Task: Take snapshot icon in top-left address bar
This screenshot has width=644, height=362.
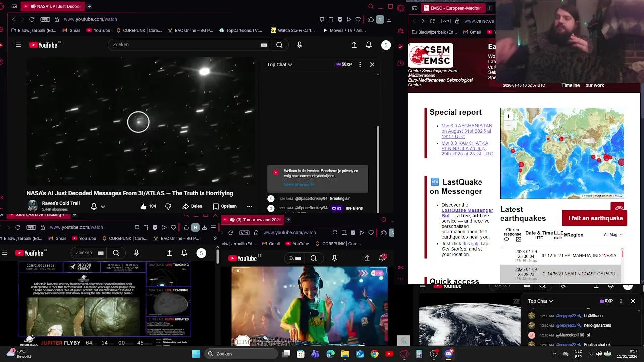Action: click(x=331, y=19)
